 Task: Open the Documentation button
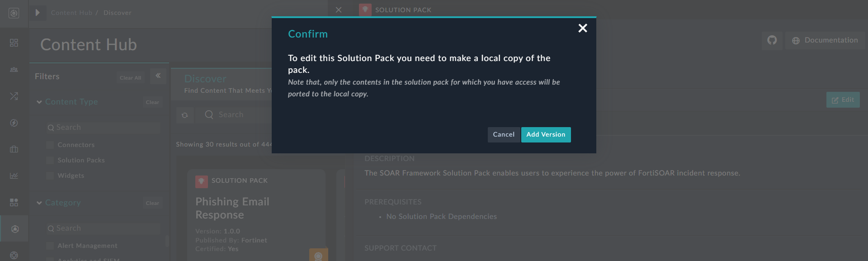click(x=825, y=40)
